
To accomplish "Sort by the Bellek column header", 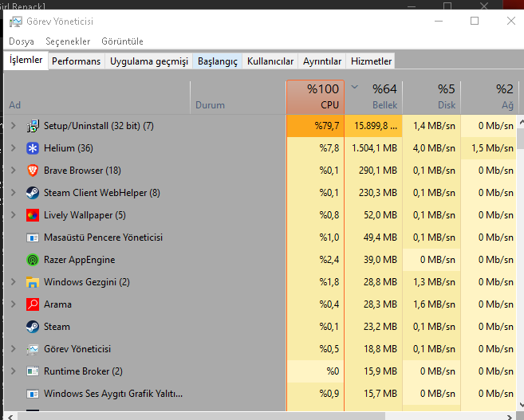I will click(x=373, y=97).
